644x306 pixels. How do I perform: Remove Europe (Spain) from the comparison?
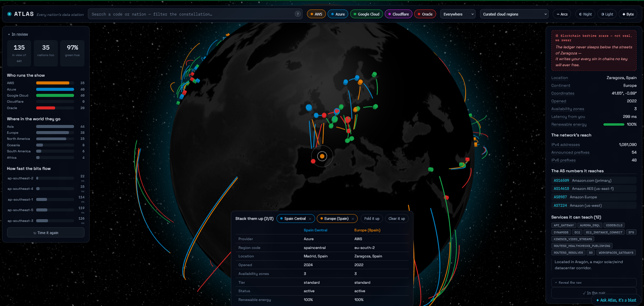point(353,219)
